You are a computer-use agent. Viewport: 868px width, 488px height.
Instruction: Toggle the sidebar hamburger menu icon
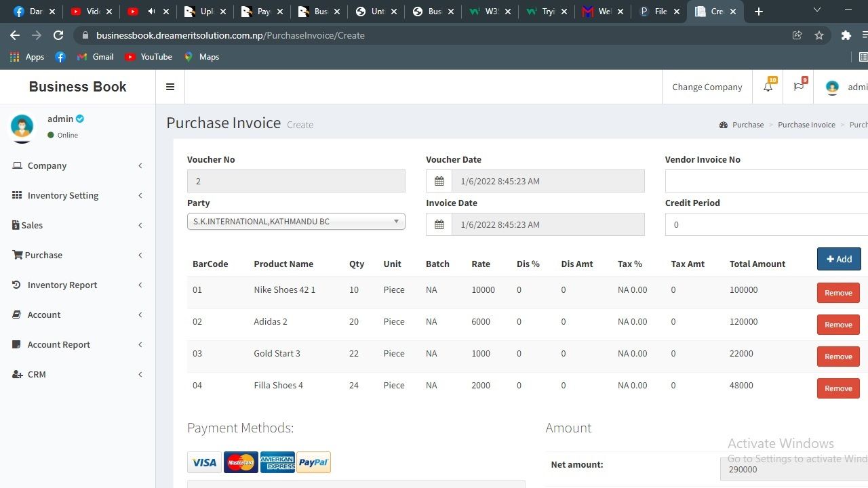[x=170, y=87]
